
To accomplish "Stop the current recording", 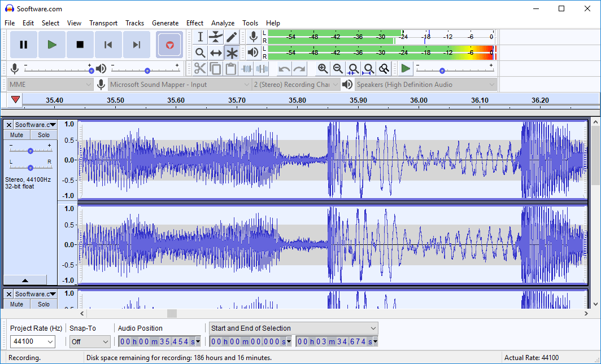I will [x=80, y=44].
